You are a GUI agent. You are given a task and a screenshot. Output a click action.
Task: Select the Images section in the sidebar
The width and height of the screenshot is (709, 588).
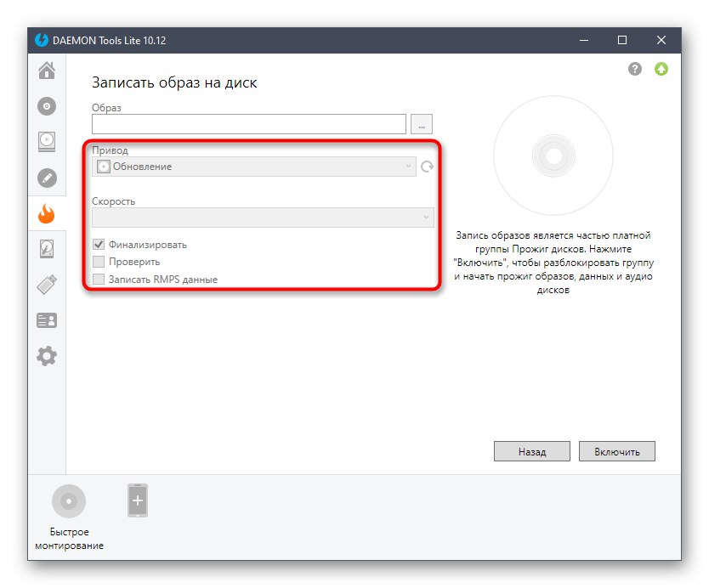tap(46, 106)
